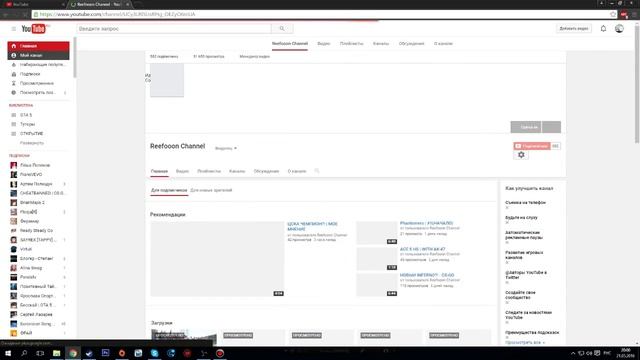Open GTA 5 playlist in sidebar
640x360 pixels.
click(26, 115)
